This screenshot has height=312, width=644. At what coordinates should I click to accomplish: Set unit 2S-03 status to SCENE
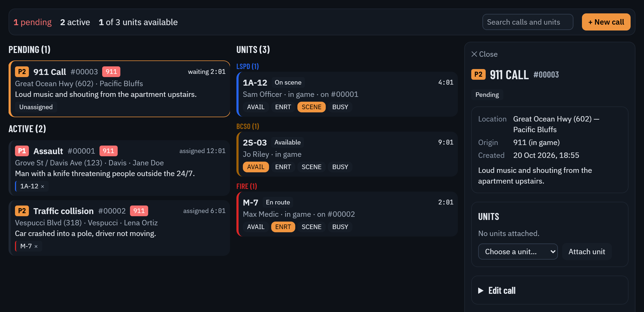point(311,167)
